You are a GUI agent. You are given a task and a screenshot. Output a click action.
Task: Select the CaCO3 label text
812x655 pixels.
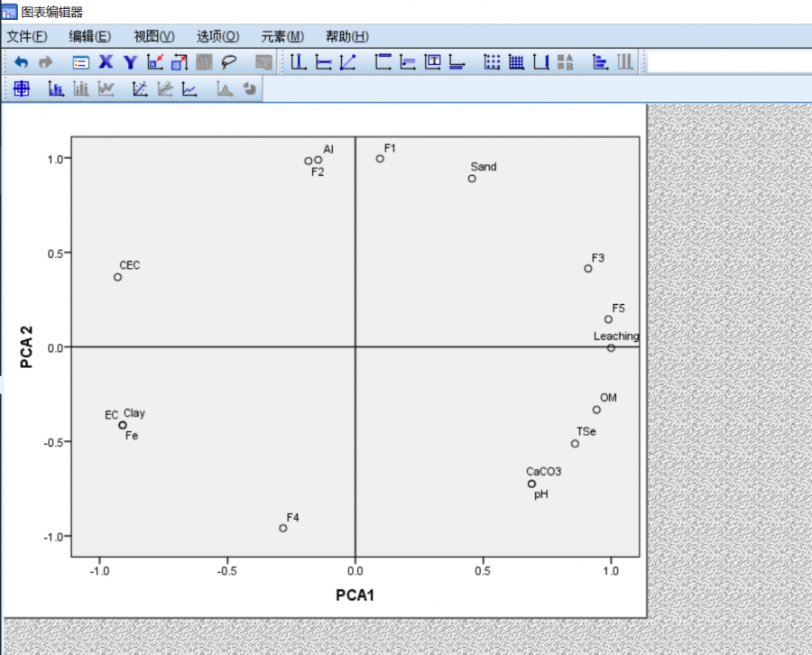[x=544, y=471]
